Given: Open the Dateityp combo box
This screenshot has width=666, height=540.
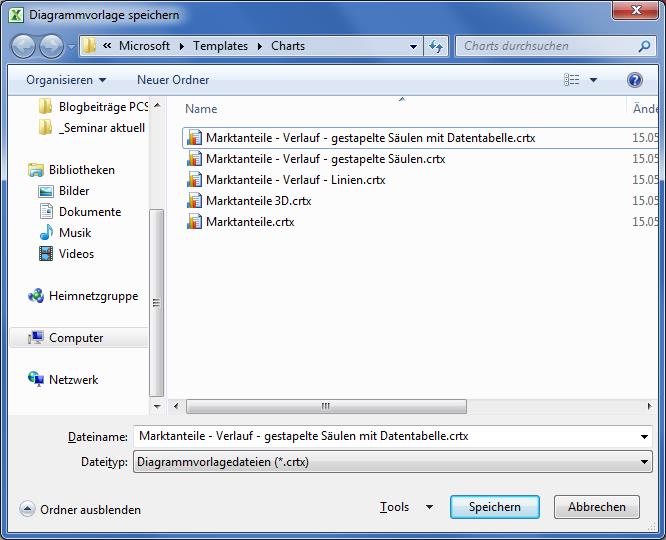Looking at the screenshot, I should (x=393, y=462).
